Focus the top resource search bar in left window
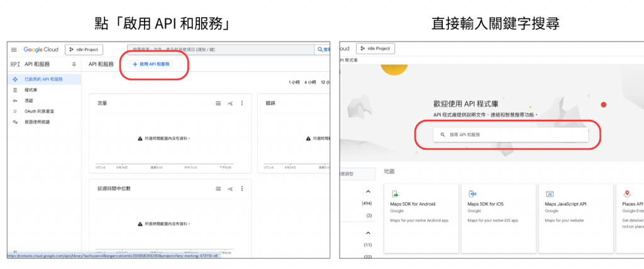Screen dimensions: 644x269 click(x=221, y=50)
